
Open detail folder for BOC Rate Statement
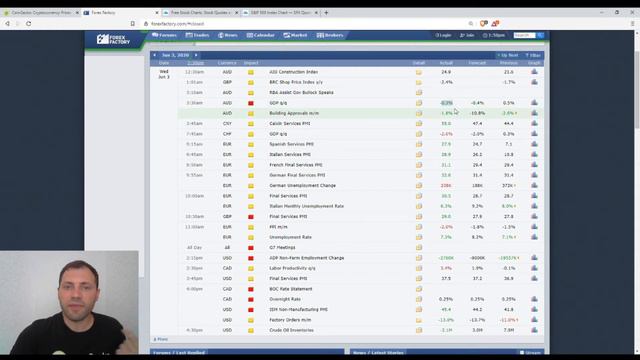coord(419,289)
